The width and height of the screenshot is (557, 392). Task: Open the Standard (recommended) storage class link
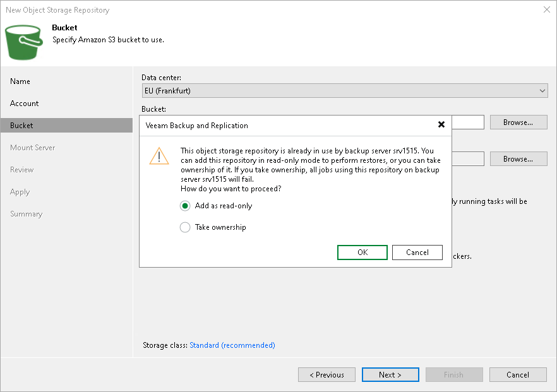(x=232, y=345)
